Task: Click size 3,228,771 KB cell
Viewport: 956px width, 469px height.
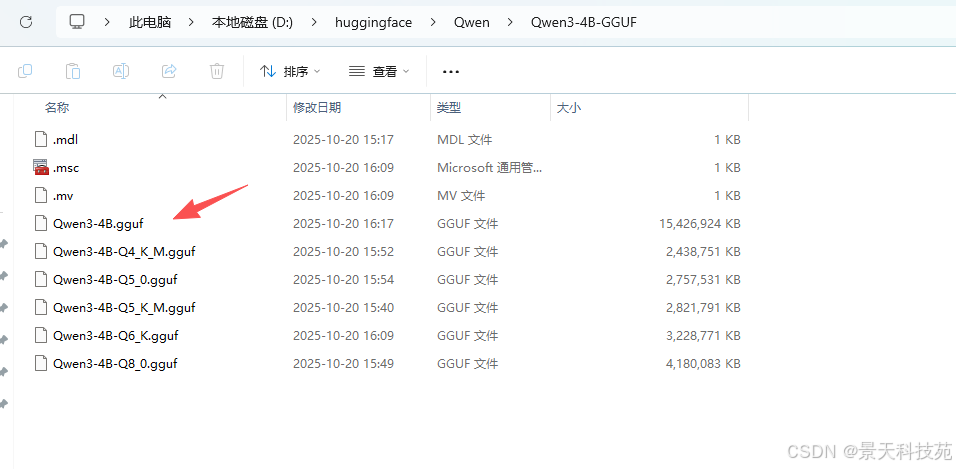Action: point(704,336)
